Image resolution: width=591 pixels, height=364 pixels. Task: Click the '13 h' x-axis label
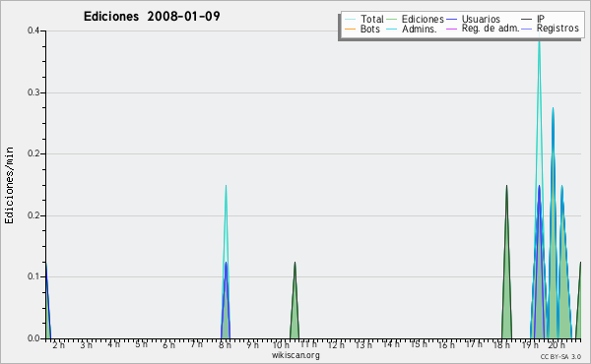(x=363, y=345)
